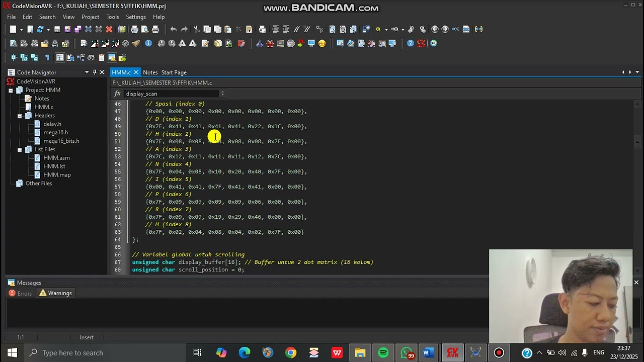Comment the selected lines with the // icon
The image size is (644, 362).
(297, 29)
